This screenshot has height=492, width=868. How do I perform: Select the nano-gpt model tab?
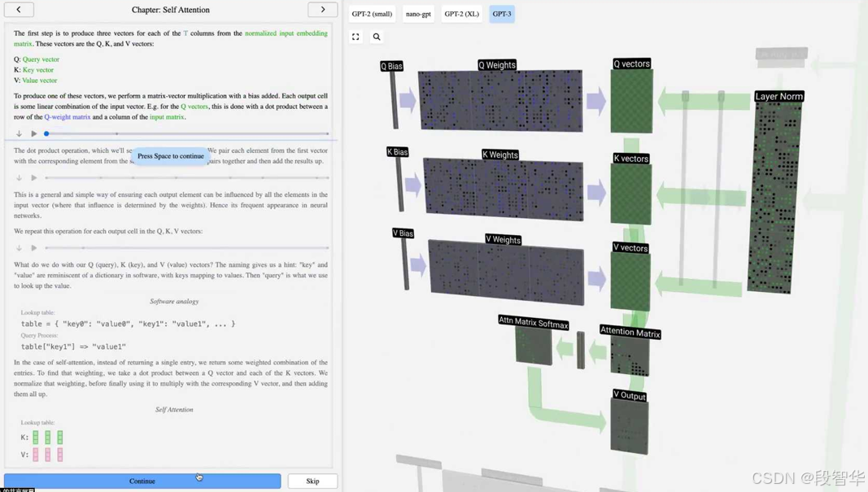[x=418, y=14]
